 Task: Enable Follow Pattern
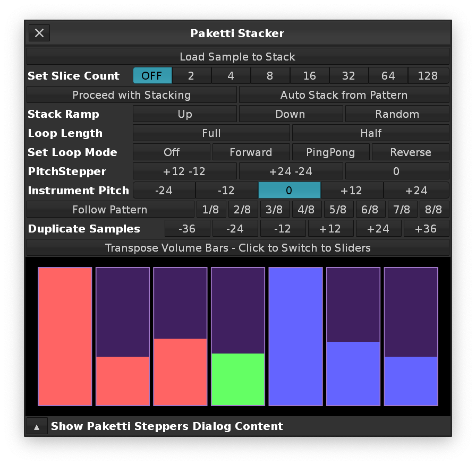(x=110, y=210)
